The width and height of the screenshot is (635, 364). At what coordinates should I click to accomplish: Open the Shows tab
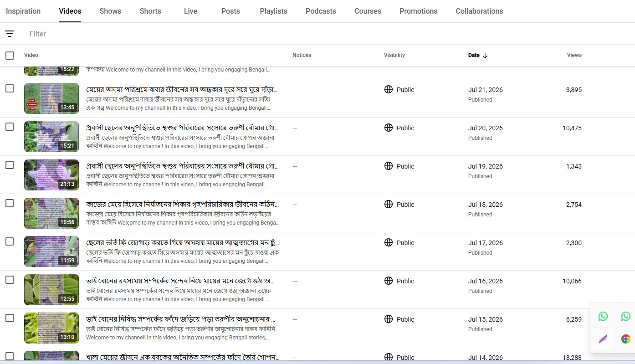pos(110,11)
